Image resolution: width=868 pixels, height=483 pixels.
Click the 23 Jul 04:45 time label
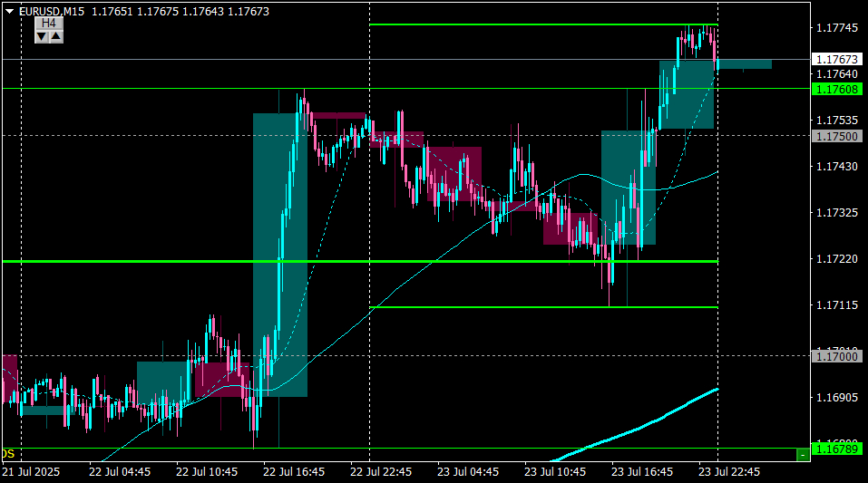tap(468, 472)
